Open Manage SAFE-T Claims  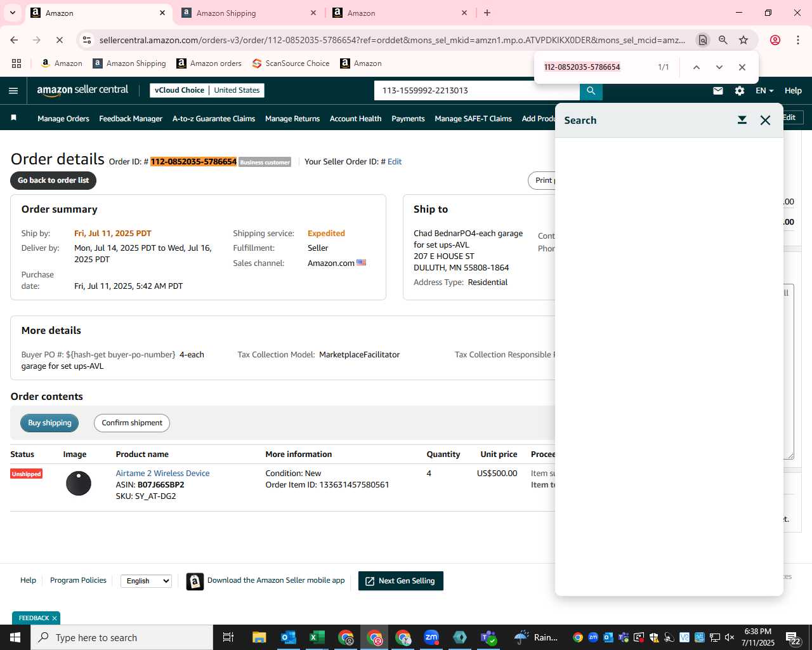[x=473, y=119]
